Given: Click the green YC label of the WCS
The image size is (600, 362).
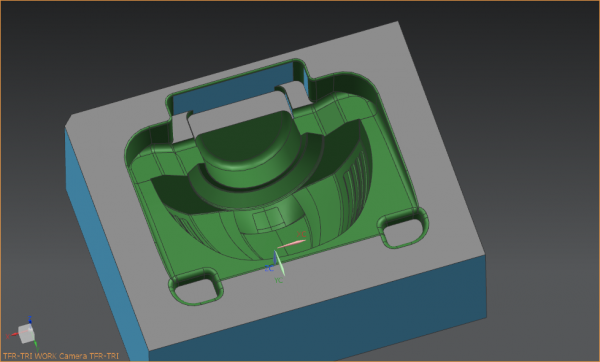Looking at the screenshot, I should [x=279, y=280].
